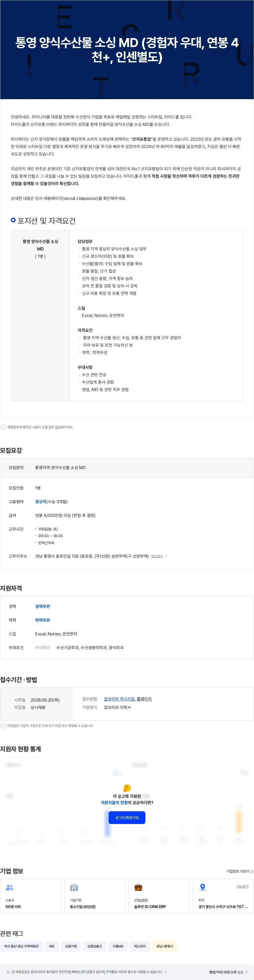
Task: Click the footer notice info icon
Action: [8, 972]
